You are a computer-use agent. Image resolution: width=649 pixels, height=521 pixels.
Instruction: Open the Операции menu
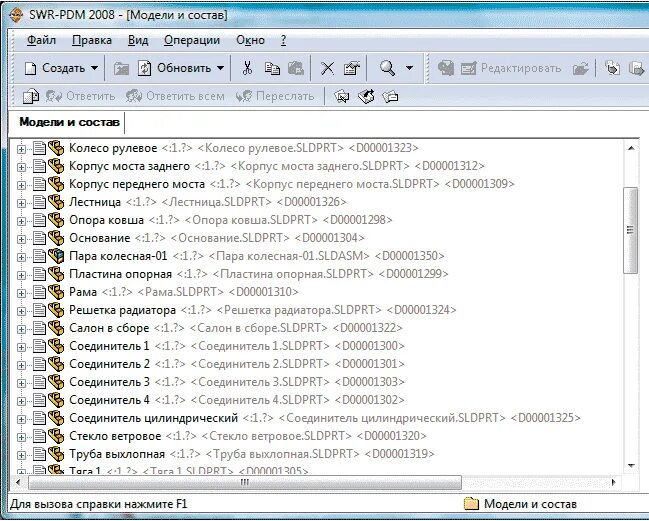(192, 40)
